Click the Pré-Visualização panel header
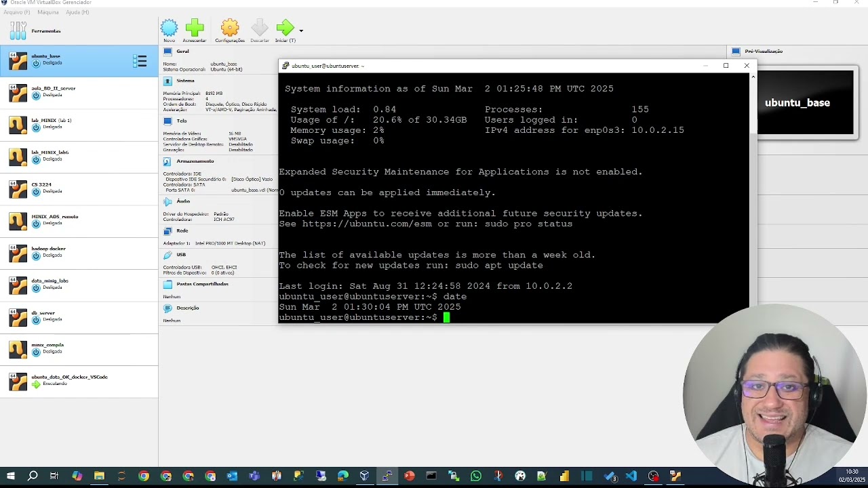The height and width of the screenshot is (488, 868). coord(764,52)
